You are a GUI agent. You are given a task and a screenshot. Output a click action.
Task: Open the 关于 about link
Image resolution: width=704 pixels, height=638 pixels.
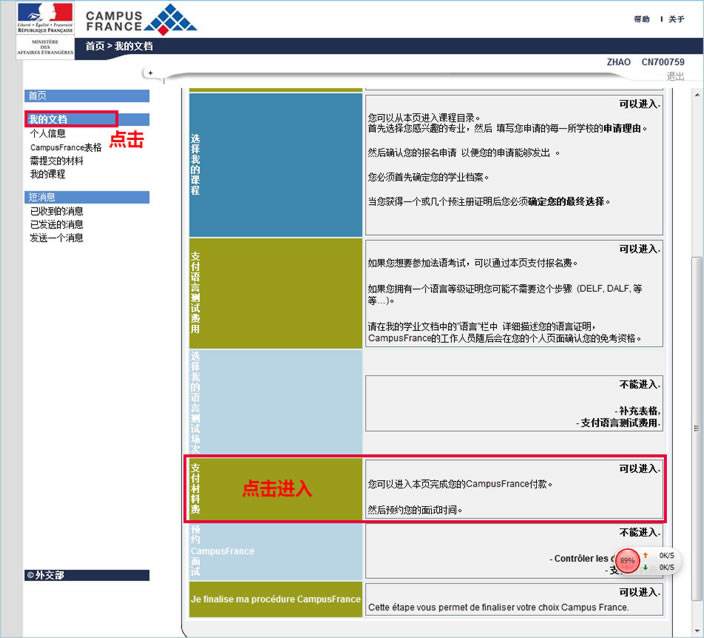pos(676,19)
